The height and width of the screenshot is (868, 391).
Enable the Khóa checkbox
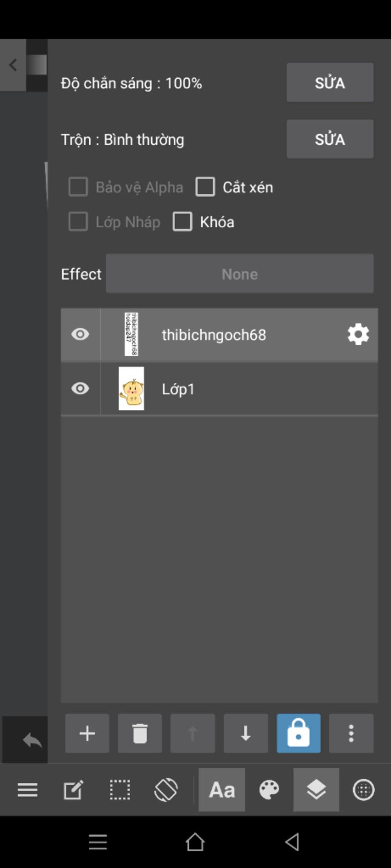183,222
